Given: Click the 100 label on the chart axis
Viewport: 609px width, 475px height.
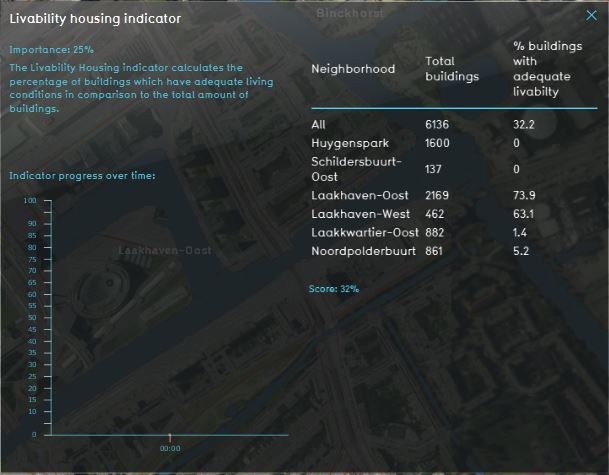Looking at the screenshot, I should click(29, 200).
